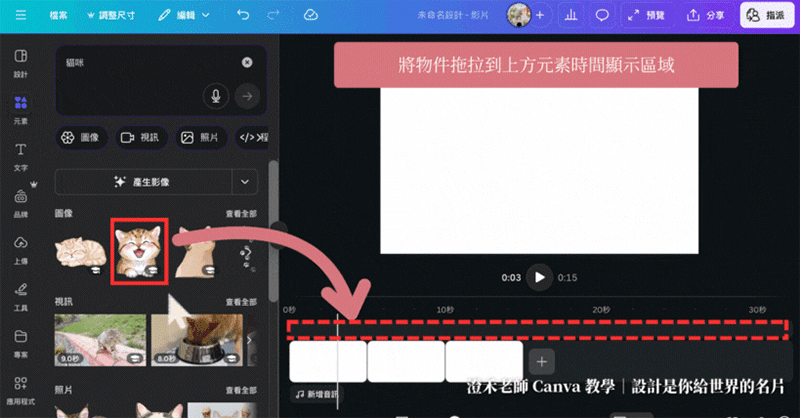Open the 設計 design sidebar tab
The image size is (800, 418).
[x=20, y=63]
